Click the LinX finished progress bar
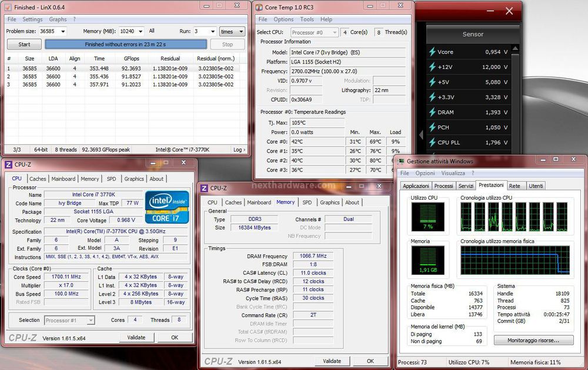 coord(126,44)
